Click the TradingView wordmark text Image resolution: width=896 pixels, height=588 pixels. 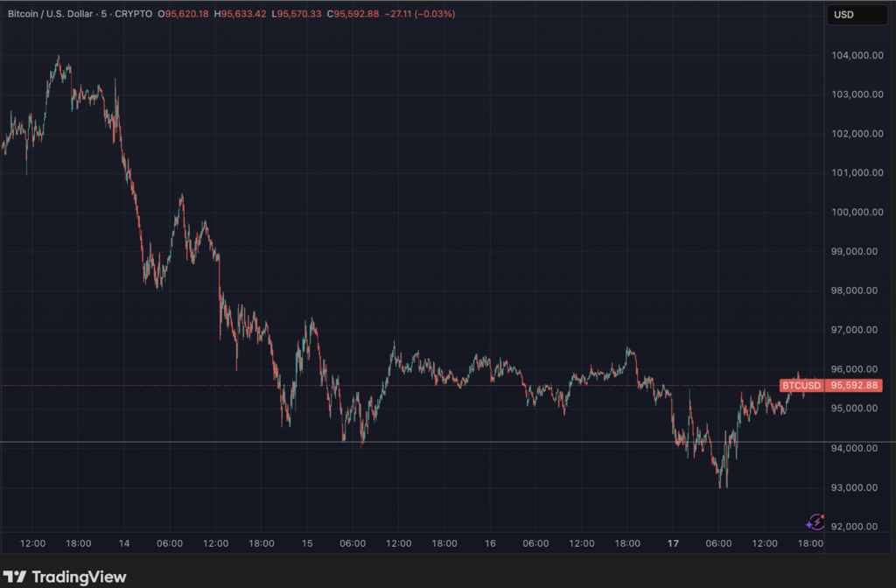point(79,577)
